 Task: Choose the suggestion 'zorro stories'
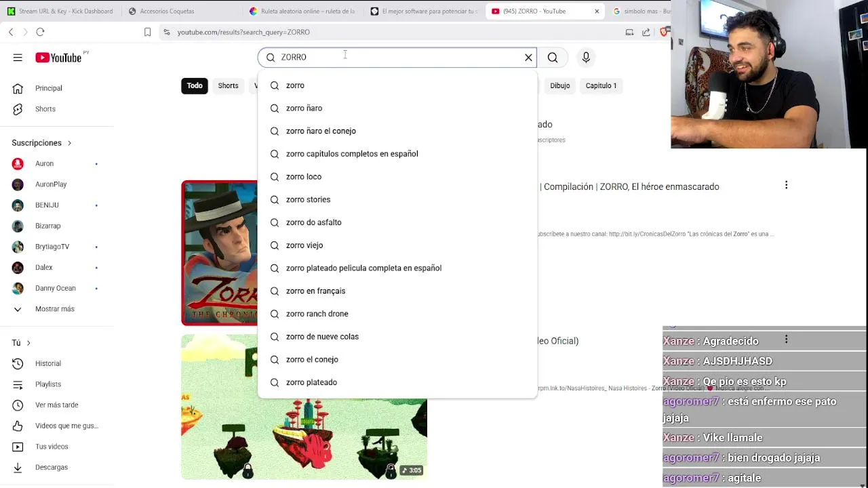pyautogui.click(x=397, y=199)
